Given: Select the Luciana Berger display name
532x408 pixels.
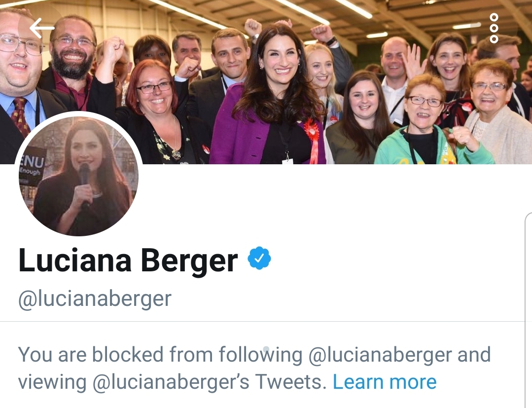Looking at the screenshot, I should pos(128,260).
